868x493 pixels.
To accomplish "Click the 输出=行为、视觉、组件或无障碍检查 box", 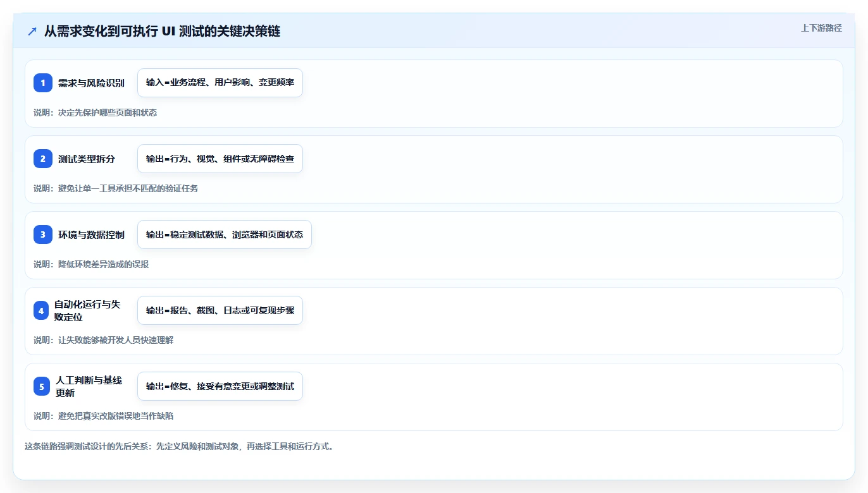I will pyautogui.click(x=220, y=159).
